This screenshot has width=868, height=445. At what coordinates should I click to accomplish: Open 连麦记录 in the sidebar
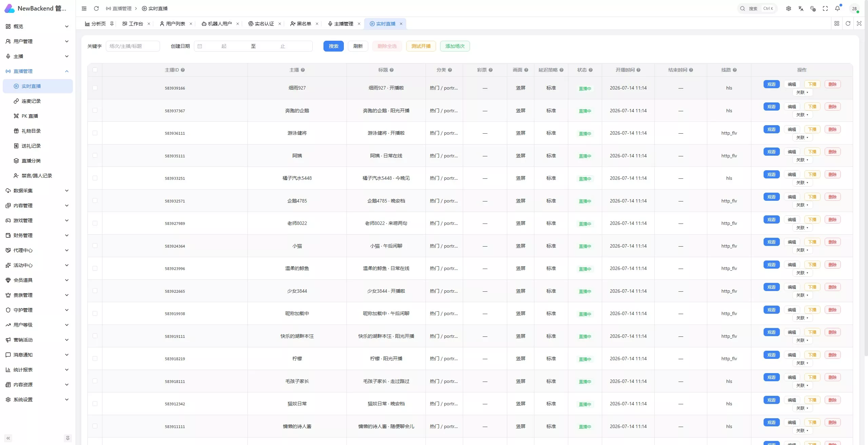point(38,101)
